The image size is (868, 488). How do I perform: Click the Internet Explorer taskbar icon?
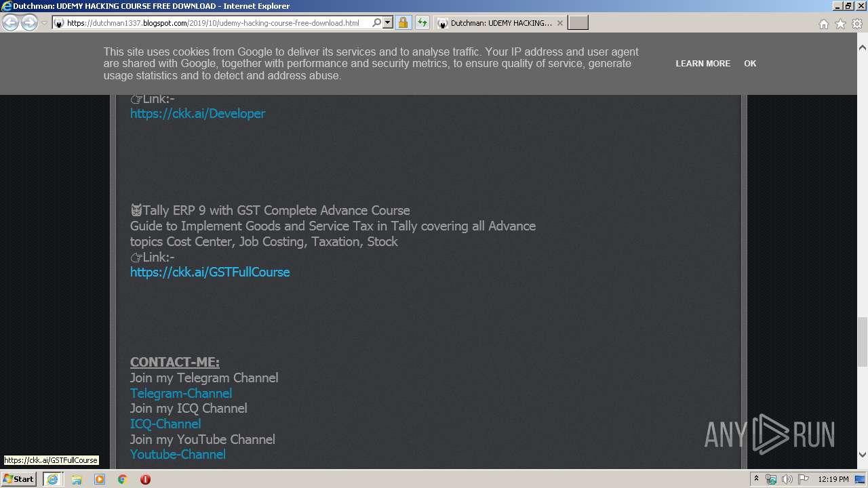(x=52, y=479)
